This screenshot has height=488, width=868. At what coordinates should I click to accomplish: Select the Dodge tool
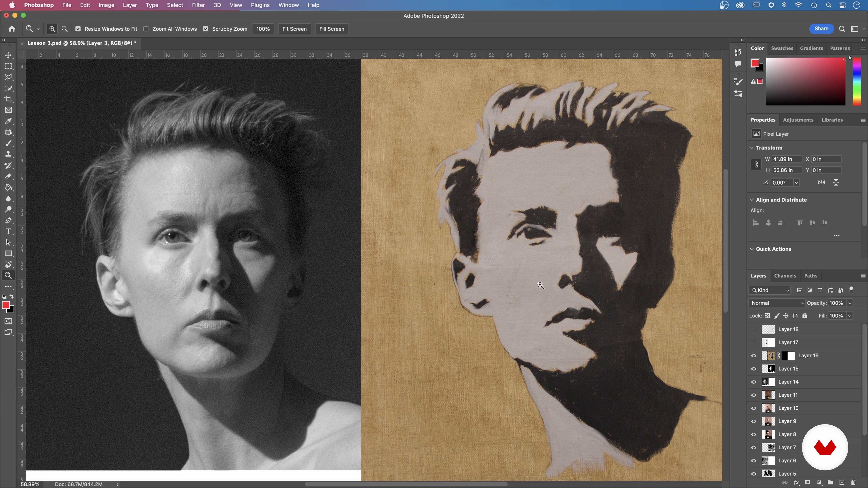8,209
